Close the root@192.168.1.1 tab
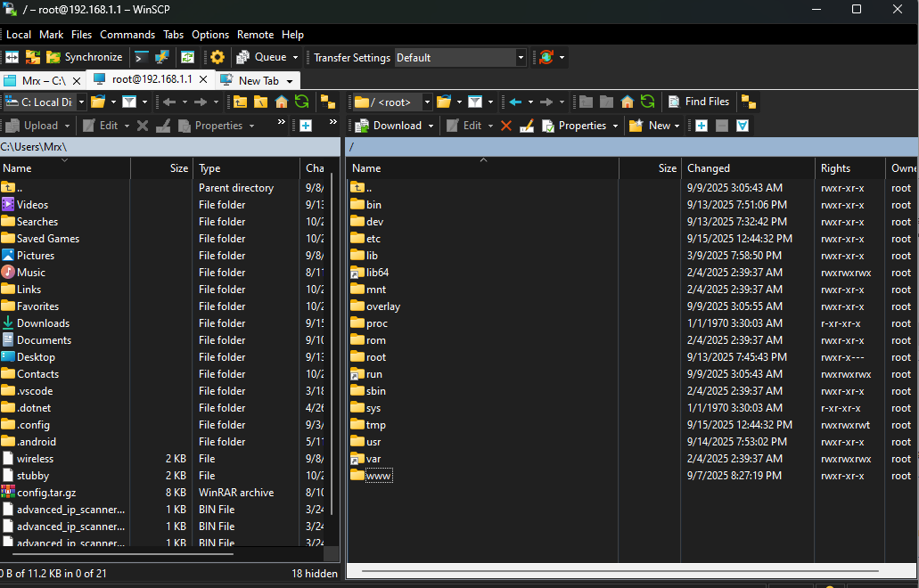Image resolution: width=919 pixels, height=588 pixels. pyautogui.click(x=203, y=79)
